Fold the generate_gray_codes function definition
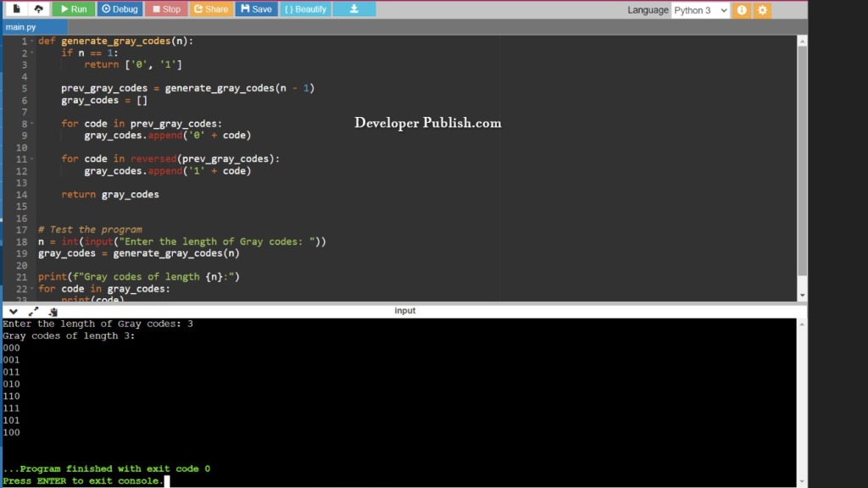The image size is (868, 488). 31,40
